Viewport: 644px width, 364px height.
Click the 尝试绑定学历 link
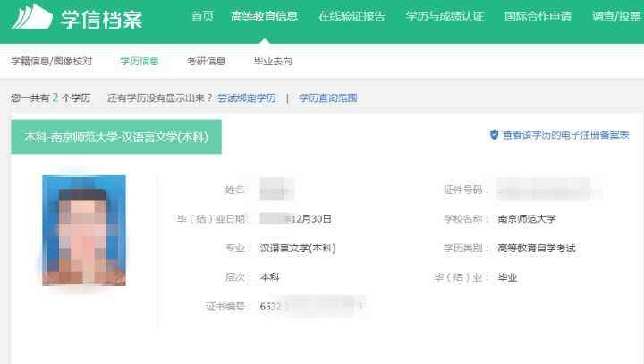(x=247, y=98)
